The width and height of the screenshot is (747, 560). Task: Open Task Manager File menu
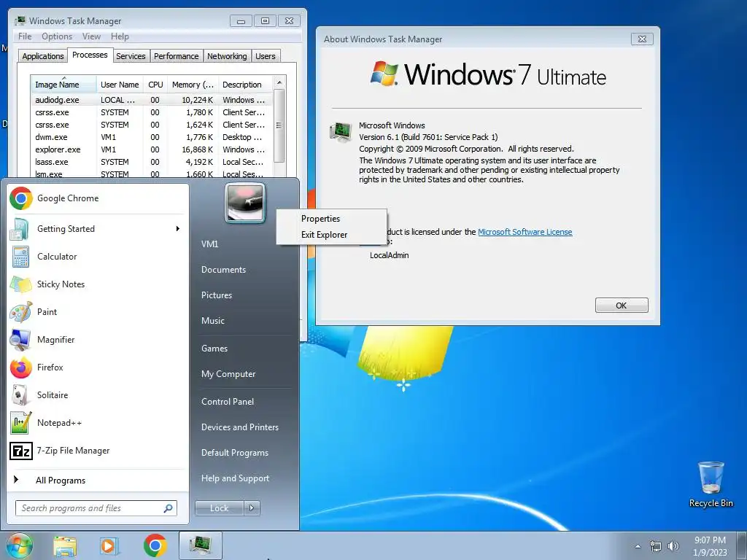25,36
